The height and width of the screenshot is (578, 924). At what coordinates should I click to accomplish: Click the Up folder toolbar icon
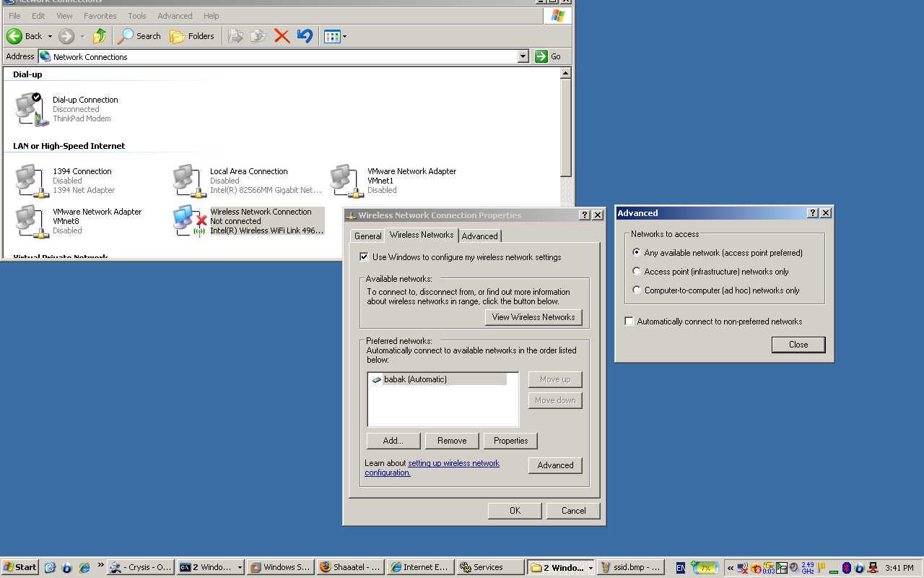coord(100,36)
